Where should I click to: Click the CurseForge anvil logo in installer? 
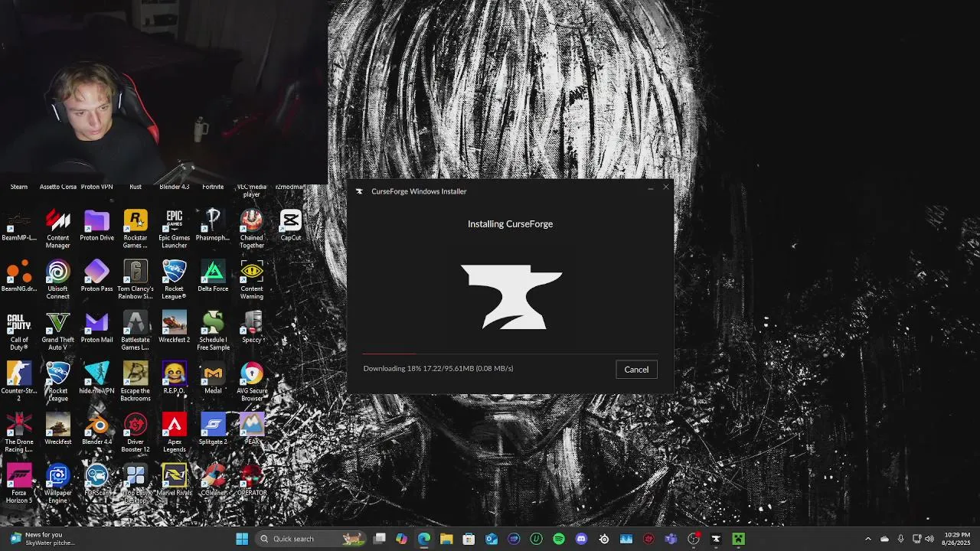click(511, 297)
